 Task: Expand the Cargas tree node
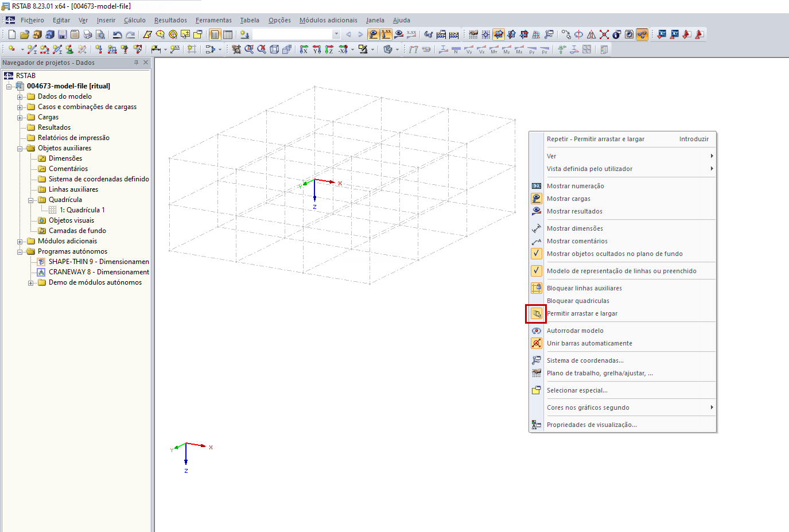pyautogui.click(x=20, y=118)
